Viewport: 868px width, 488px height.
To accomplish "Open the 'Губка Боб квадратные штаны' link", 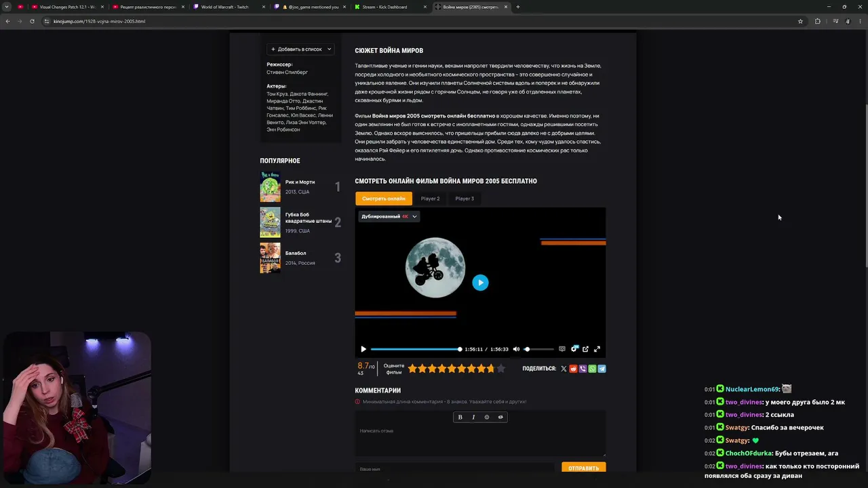I will (x=309, y=218).
